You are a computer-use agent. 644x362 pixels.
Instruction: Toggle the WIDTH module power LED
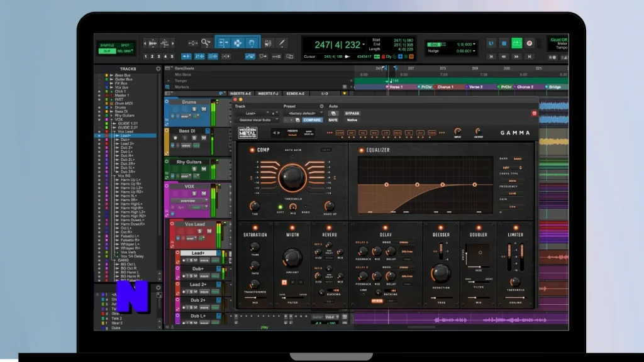pos(292,228)
